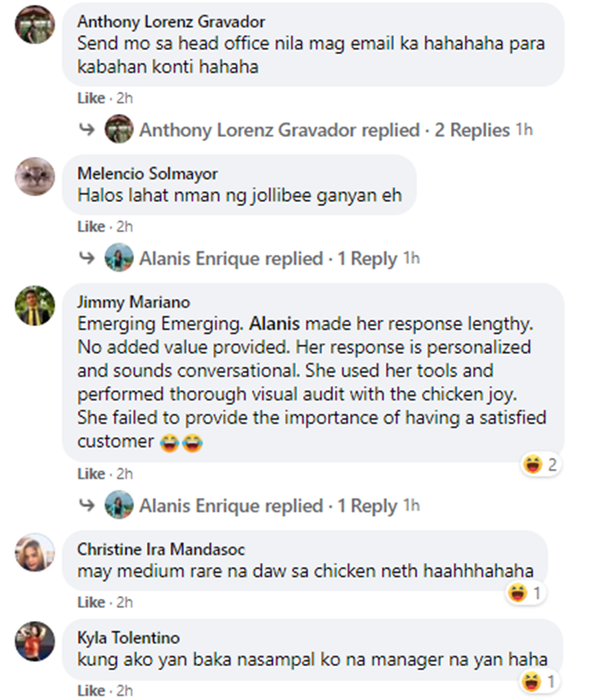This screenshot has width=616, height=699.
Task: Expand 2 Replies under Anthony's comment
Action: pos(471,130)
